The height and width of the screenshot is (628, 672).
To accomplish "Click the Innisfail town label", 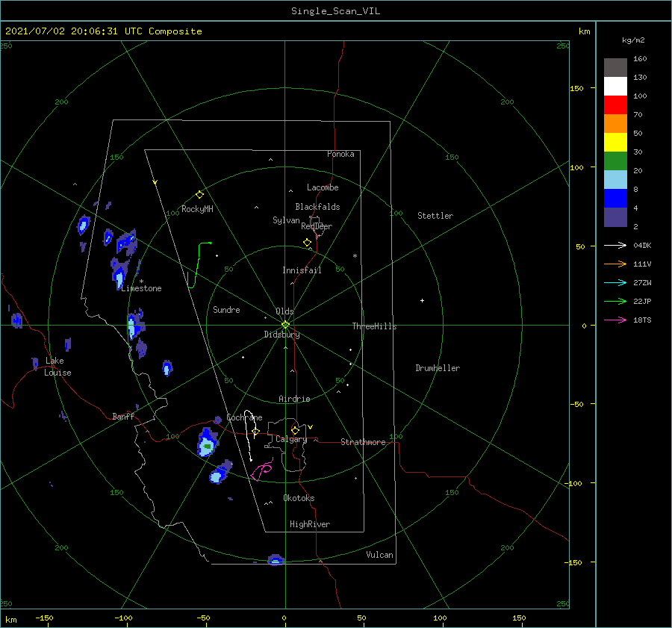I will coord(302,270).
